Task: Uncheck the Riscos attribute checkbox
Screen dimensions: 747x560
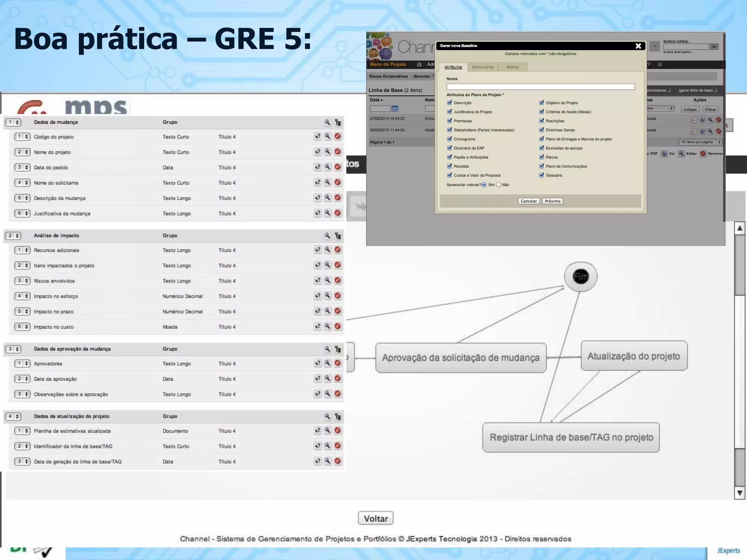Action: tap(542, 157)
